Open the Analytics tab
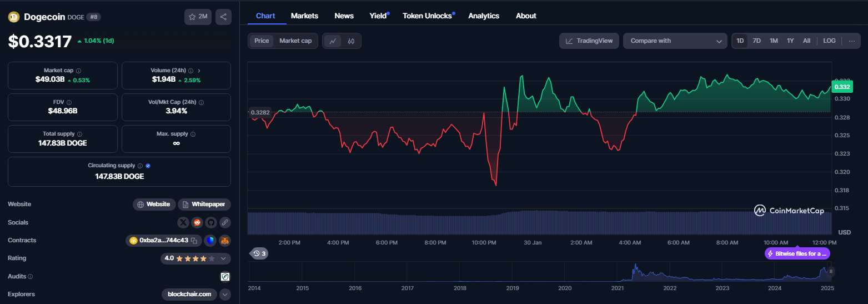 click(484, 16)
